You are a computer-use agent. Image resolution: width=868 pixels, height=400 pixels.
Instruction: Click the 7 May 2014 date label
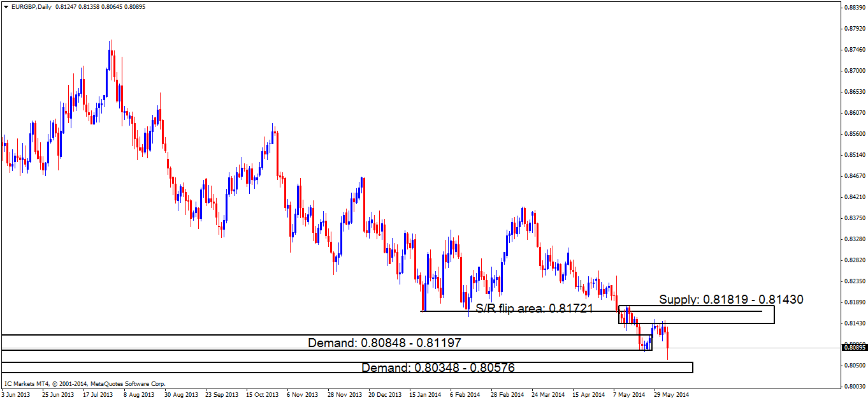tap(630, 394)
